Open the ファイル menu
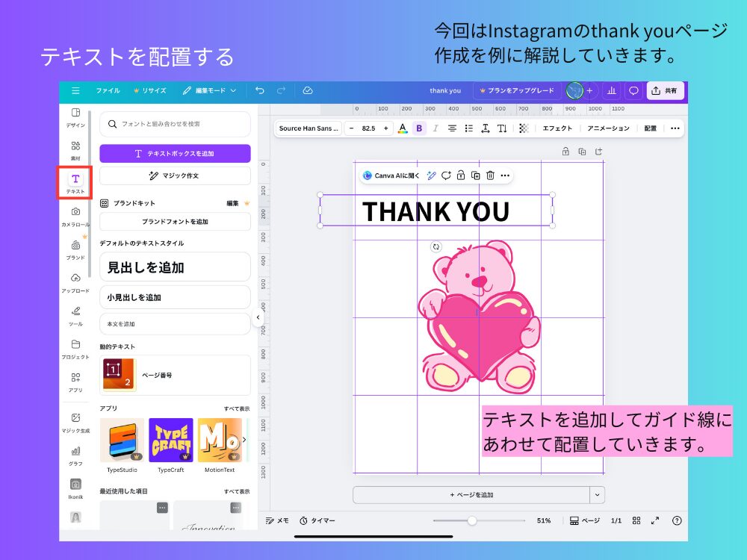This screenshot has width=747, height=560. [108, 90]
